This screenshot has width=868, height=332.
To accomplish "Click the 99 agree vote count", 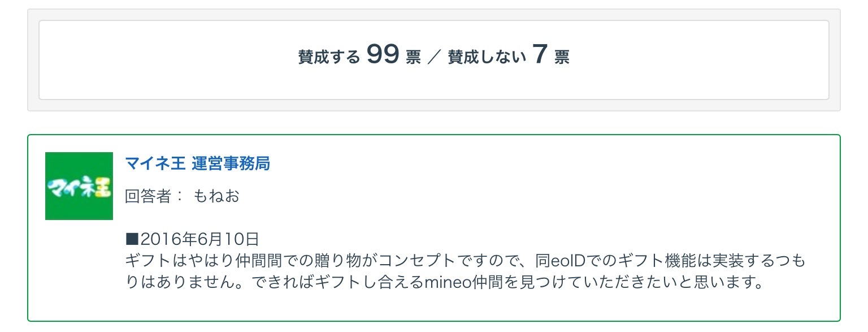I will pos(383,55).
